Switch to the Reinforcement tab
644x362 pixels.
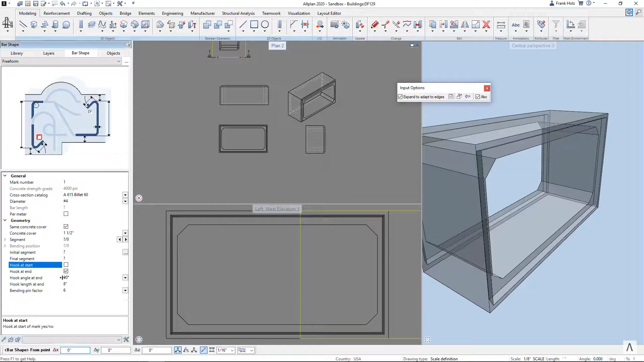56,13
